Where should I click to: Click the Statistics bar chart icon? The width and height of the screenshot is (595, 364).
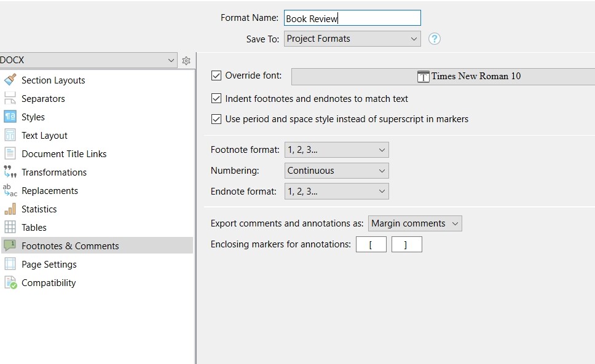click(x=10, y=209)
